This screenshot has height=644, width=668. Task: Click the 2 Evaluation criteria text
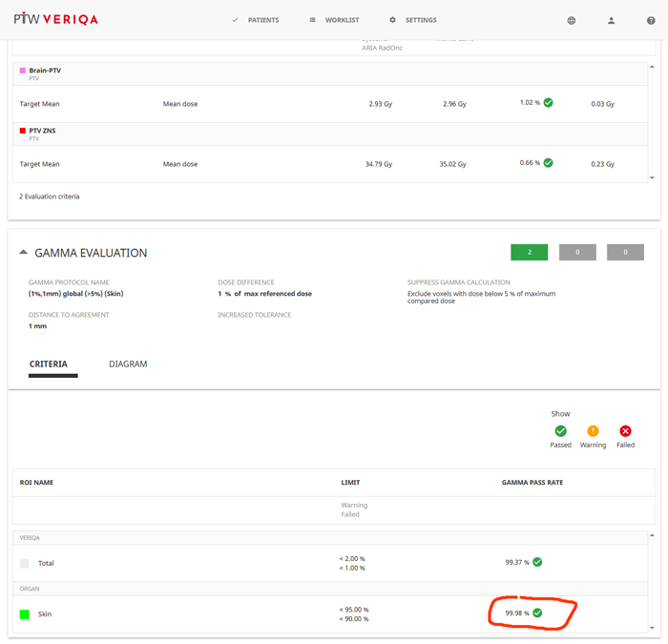click(x=49, y=197)
